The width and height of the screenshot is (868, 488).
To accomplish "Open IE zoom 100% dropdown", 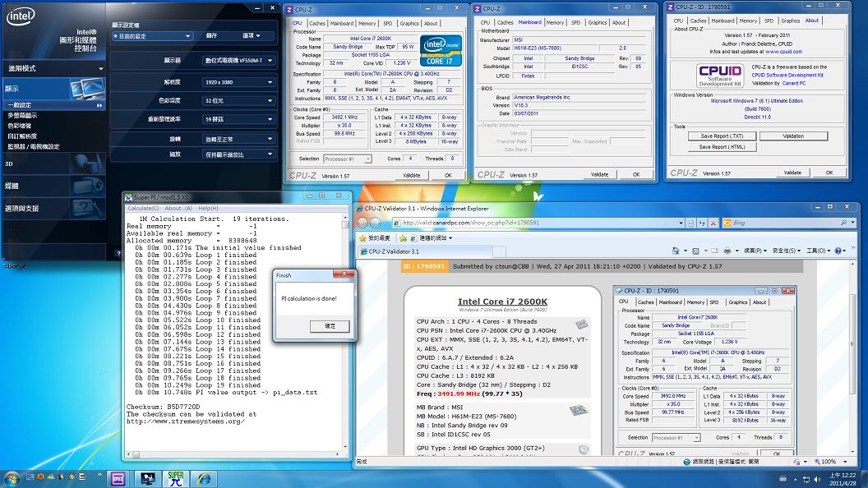I will click(x=845, y=462).
